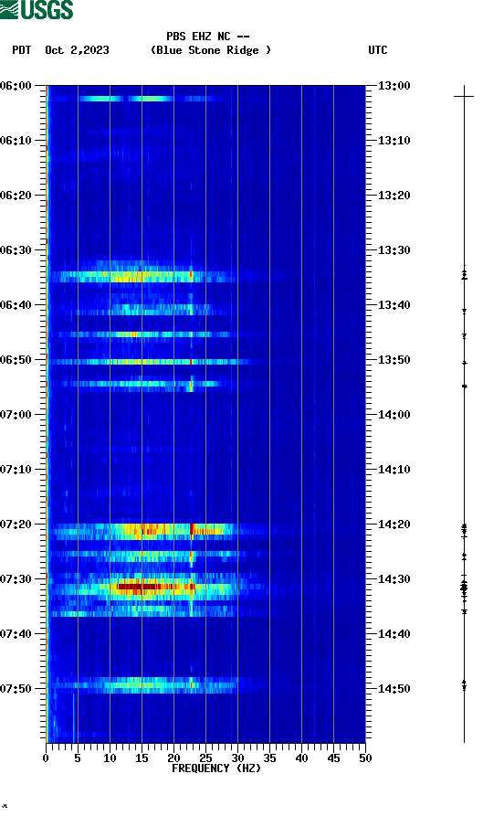Image resolution: width=504 pixels, height=816 pixels.
Task: Click the date 'Oct 2,2023'
Action: tap(77, 50)
